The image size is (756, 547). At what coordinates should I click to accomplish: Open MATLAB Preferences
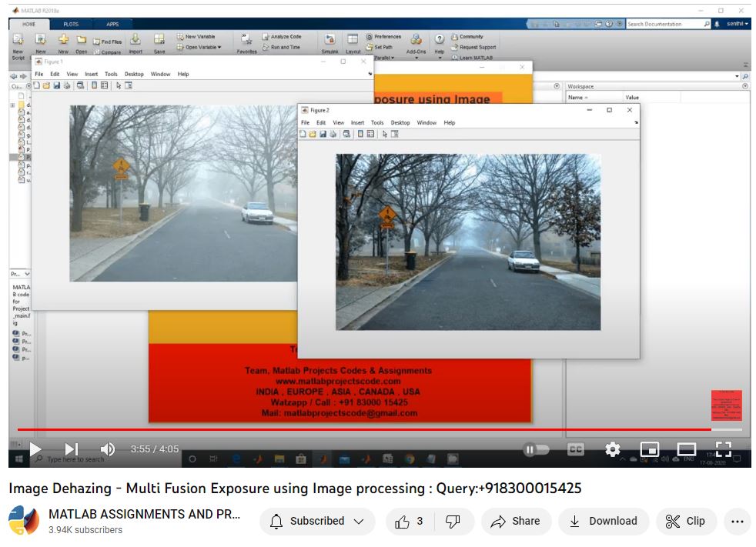click(384, 37)
